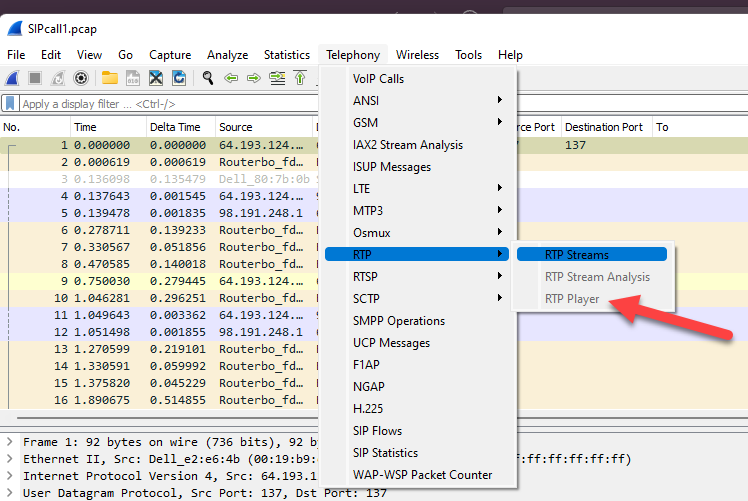Click the shark fin start capture icon
Viewport: 748px width, 501px height.
pyautogui.click(x=13, y=78)
